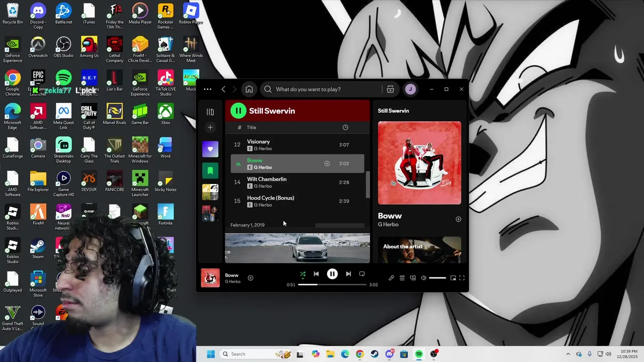
Task: Open About the artist card
Action: 420,250
